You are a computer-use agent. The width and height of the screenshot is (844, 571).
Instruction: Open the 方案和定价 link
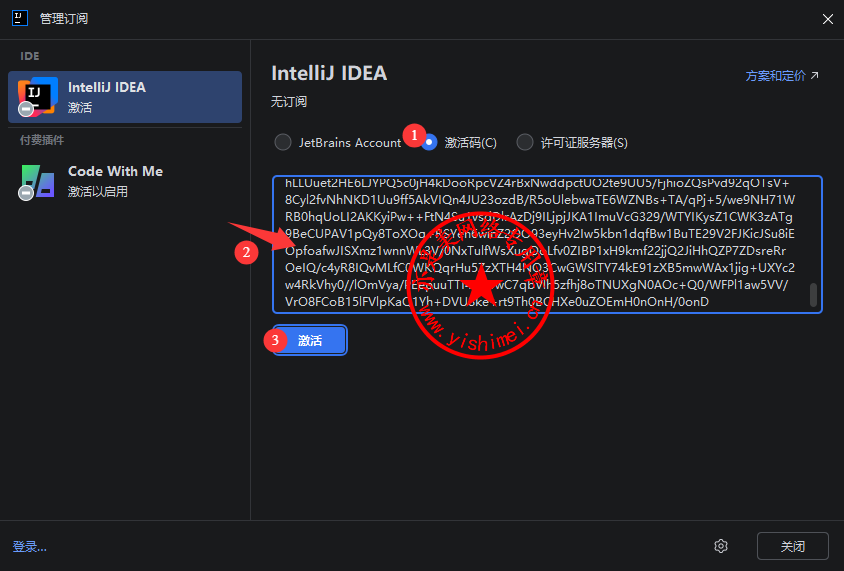[775, 76]
